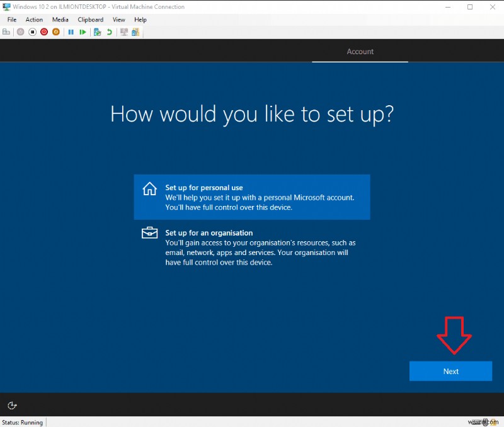504x427 pixels.
Task: Click the Start VM toolbar icon
Action: coord(20,31)
